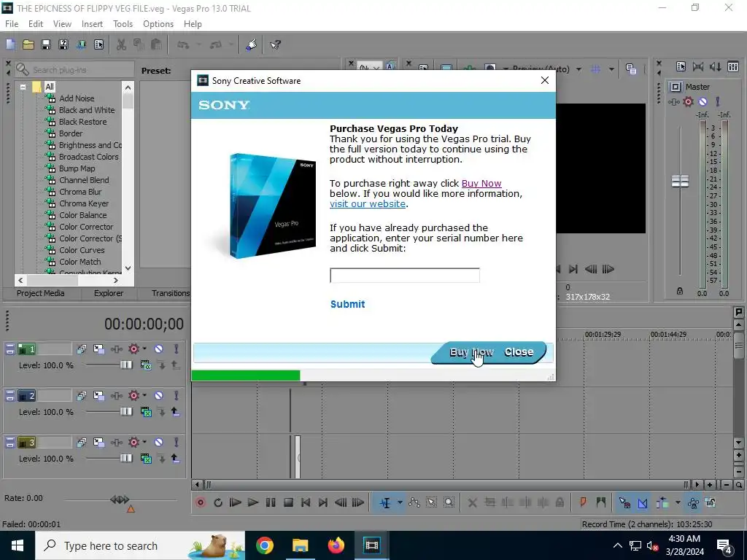Toggle Enable Snapping icon in bottom toolbar
Viewport: 747px width, 560px height.
tap(624, 502)
